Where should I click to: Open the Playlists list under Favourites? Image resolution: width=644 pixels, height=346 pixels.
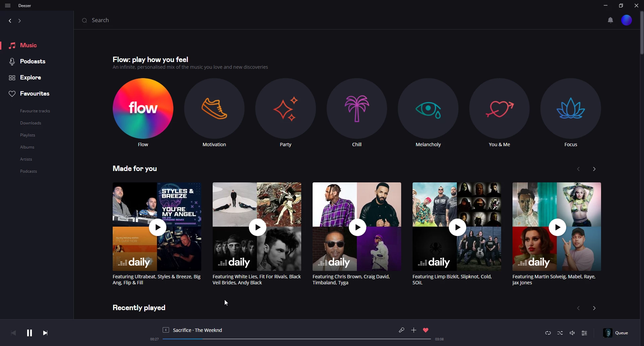tap(28, 135)
